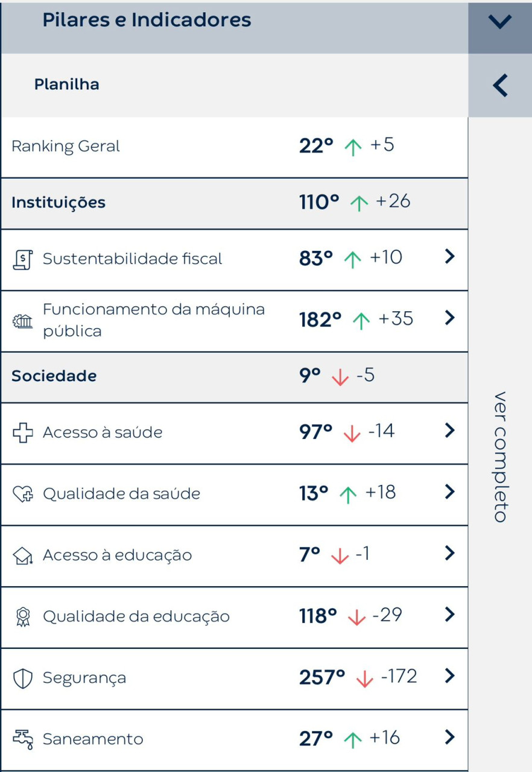Expand Qualidade da educação chevron

point(449,614)
